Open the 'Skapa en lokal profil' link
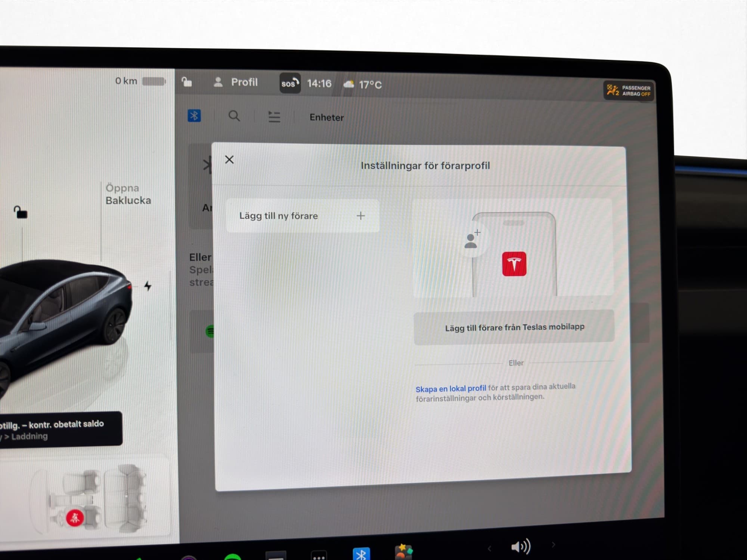747x560 pixels. [450, 389]
